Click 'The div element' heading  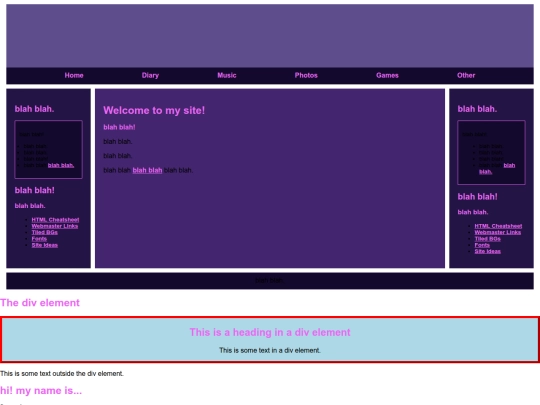click(40, 302)
